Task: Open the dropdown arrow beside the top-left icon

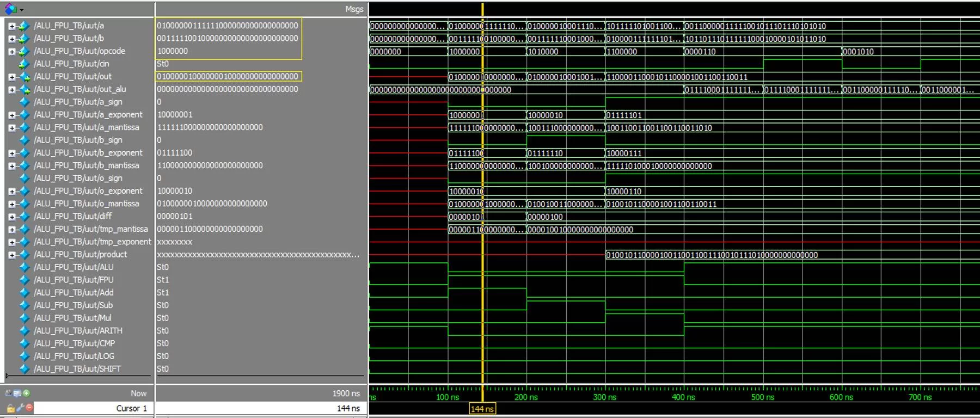Action: point(22,10)
